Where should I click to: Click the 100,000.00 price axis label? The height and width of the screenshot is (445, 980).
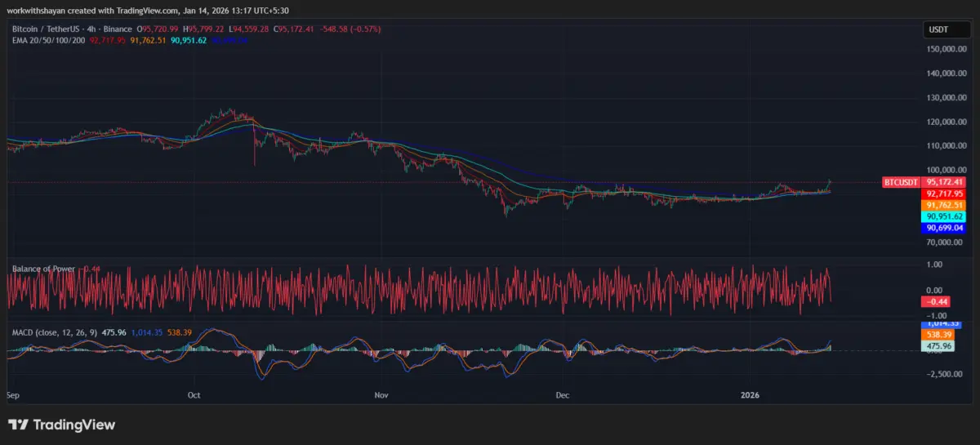point(946,170)
